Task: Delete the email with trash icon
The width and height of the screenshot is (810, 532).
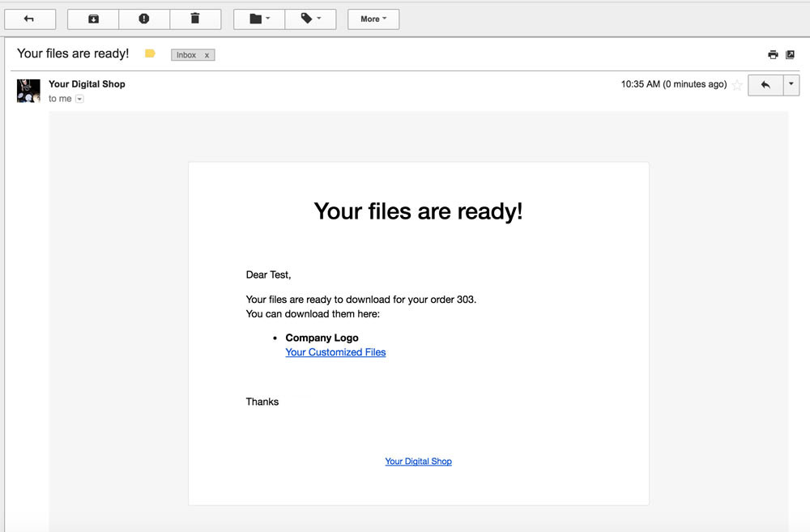Action: click(195, 19)
